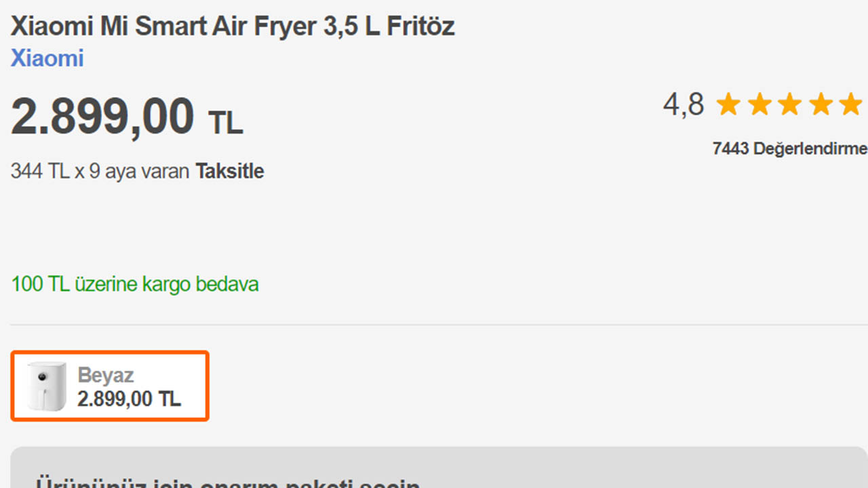Click the fifth rating star
The image size is (868, 488).
tap(850, 105)
